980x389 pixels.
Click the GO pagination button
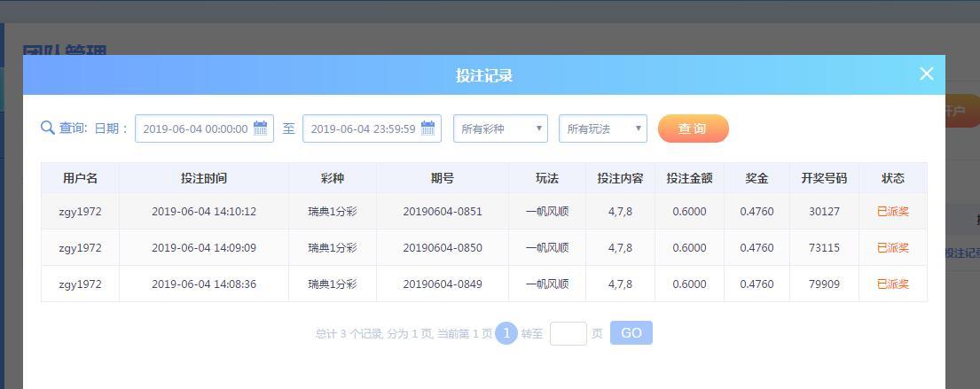tap(631, 333)
